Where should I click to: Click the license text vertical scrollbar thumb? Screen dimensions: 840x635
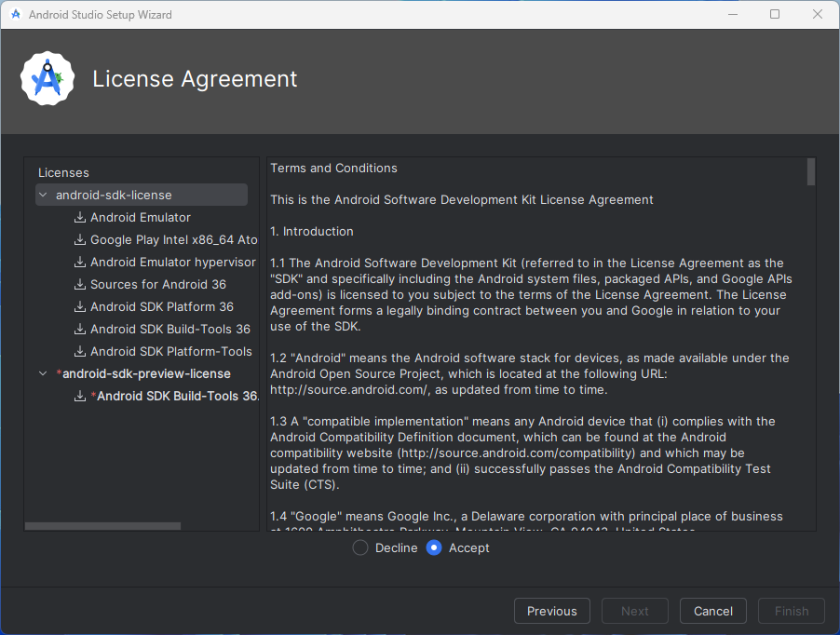(811, 172)
